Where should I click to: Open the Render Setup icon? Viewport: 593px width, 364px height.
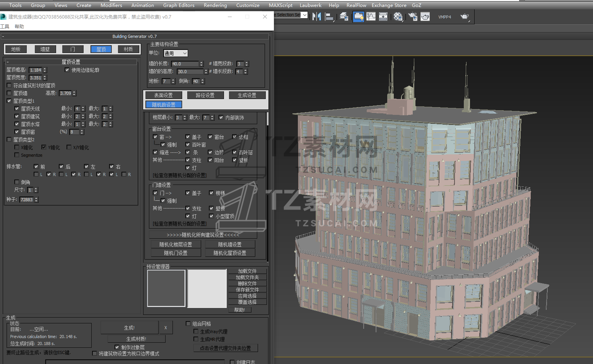[x=413, y=17]
